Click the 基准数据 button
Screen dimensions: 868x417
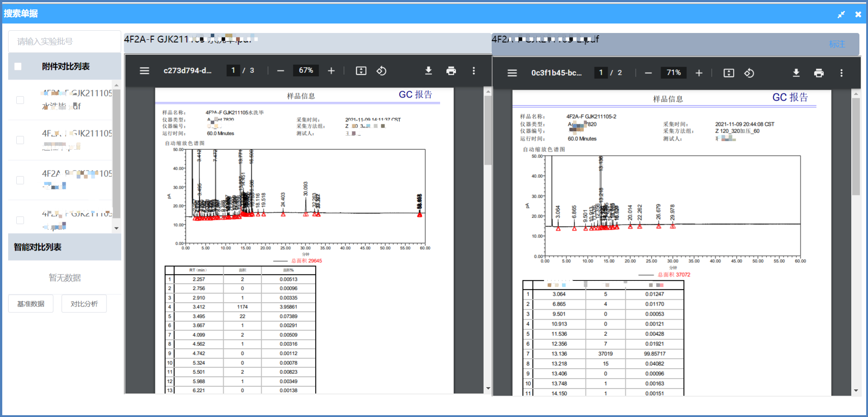pyautogui.click(x=31, y=303)
